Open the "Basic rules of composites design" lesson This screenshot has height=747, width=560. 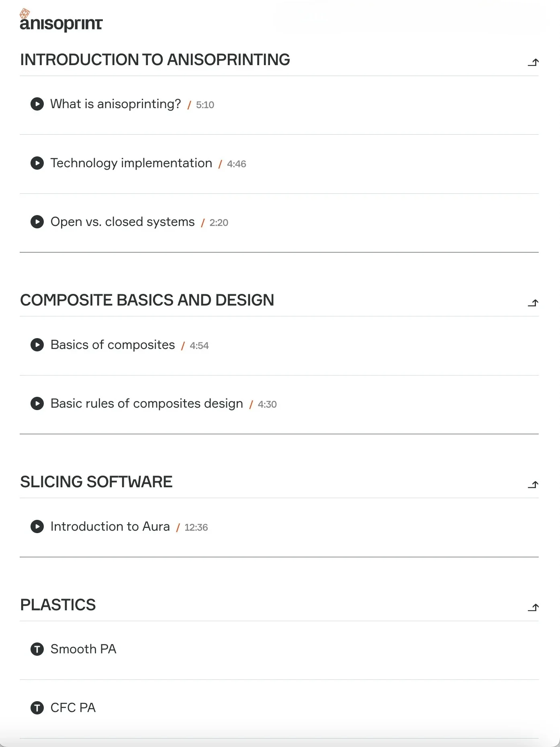pos(146,404)
